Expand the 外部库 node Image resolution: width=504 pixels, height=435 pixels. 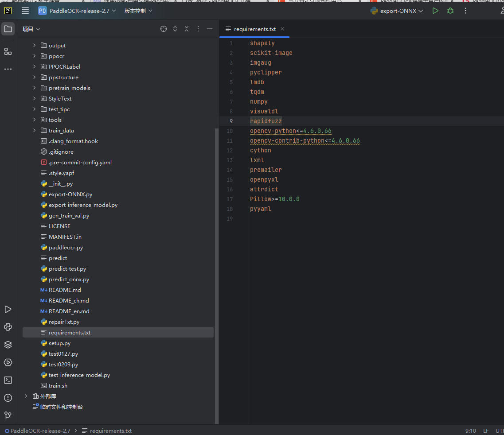pyautogui.click(x=26, y=396)
